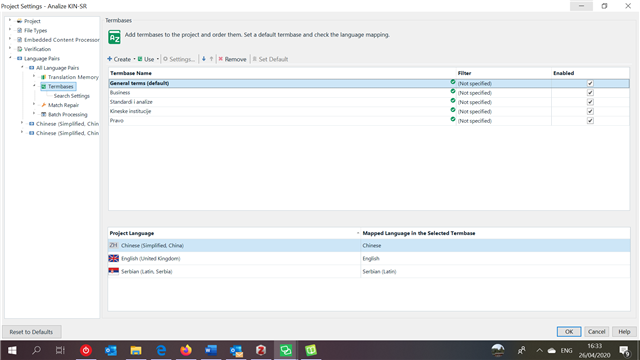Click mapped language English cell

[x=495, y=258]
